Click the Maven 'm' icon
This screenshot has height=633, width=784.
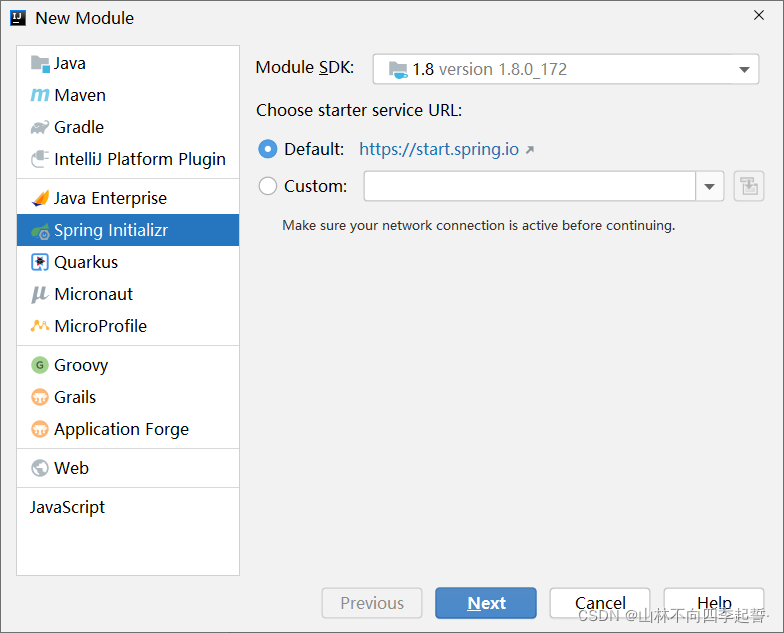pyautogui.click(x=40, y=95)
